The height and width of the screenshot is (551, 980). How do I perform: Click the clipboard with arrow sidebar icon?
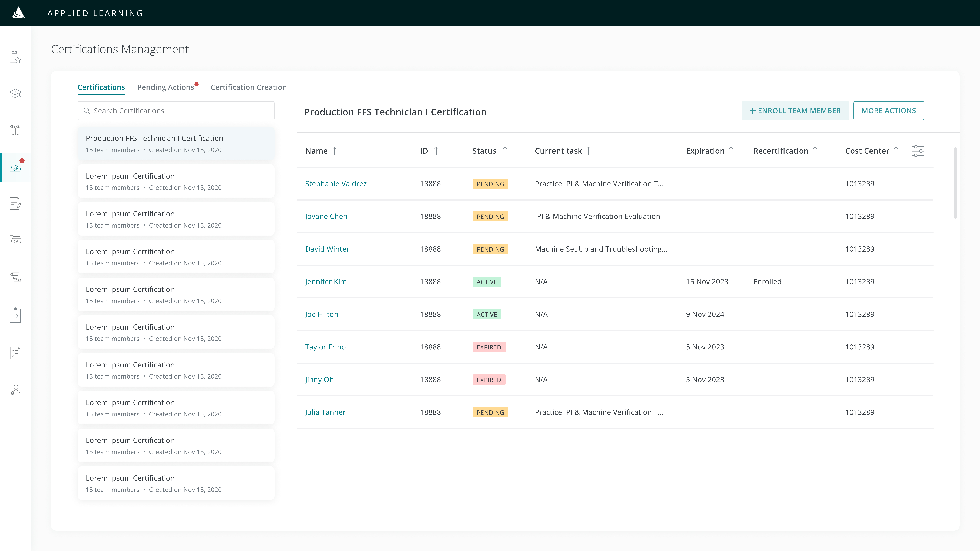coord(15,315)
